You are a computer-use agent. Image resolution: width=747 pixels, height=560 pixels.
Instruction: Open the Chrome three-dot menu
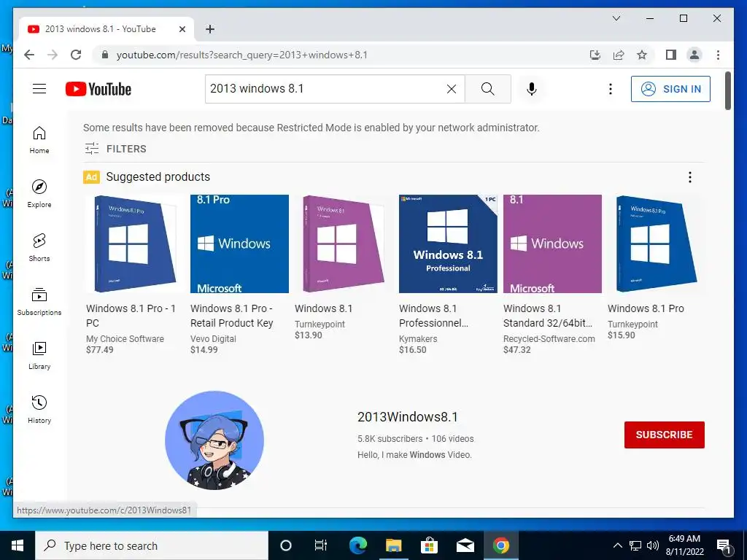click(x=718, y=55)
